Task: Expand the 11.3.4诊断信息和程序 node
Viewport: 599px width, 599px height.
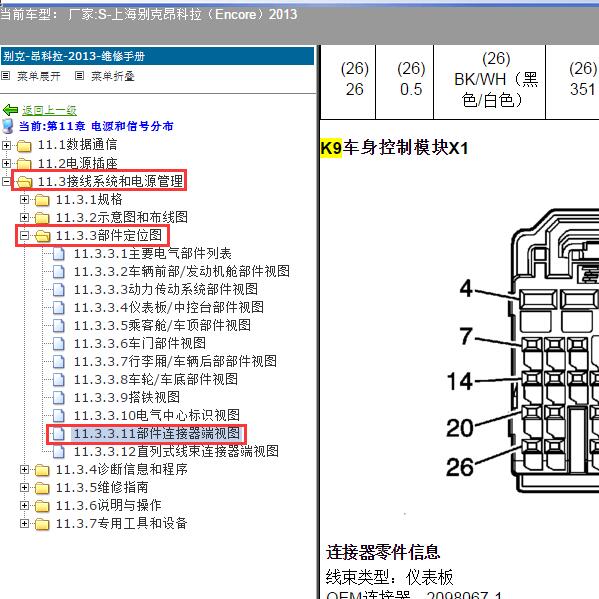Action: [24, 469]
